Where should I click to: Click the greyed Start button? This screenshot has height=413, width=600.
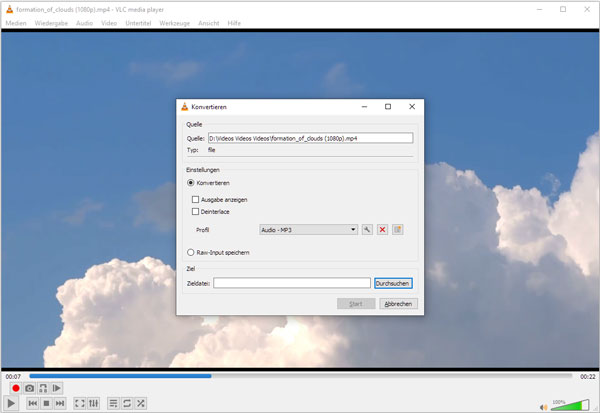coord(356,304)
